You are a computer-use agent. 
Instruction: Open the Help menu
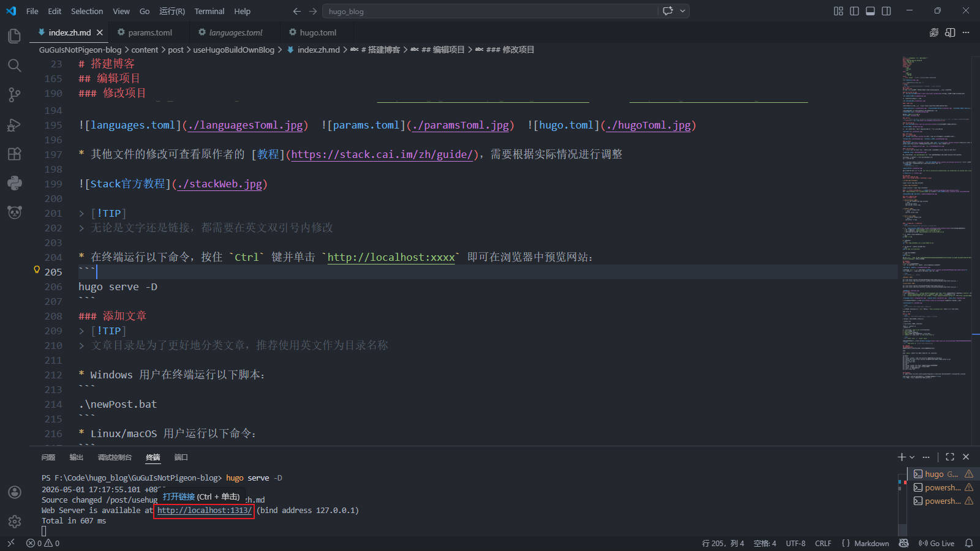[242, 11]
